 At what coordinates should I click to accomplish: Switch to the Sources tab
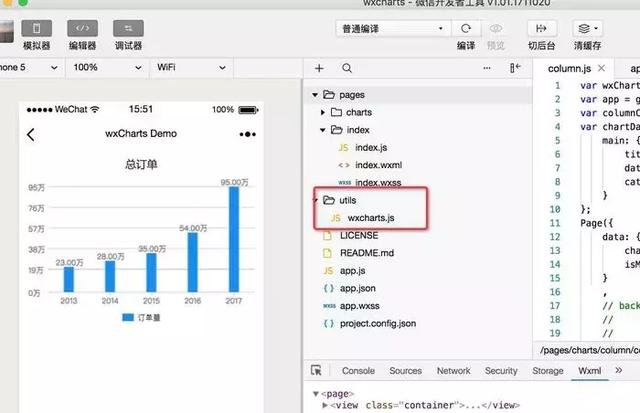(405, 371)
